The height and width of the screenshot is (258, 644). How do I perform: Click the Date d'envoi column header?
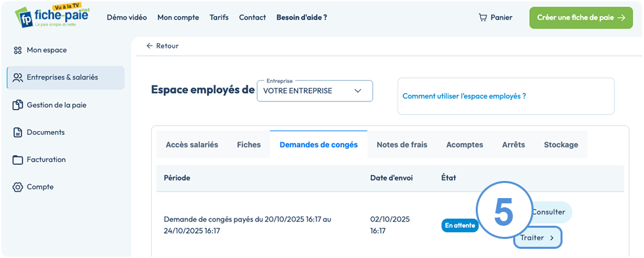pyautogui.click(x=392, y=178)
